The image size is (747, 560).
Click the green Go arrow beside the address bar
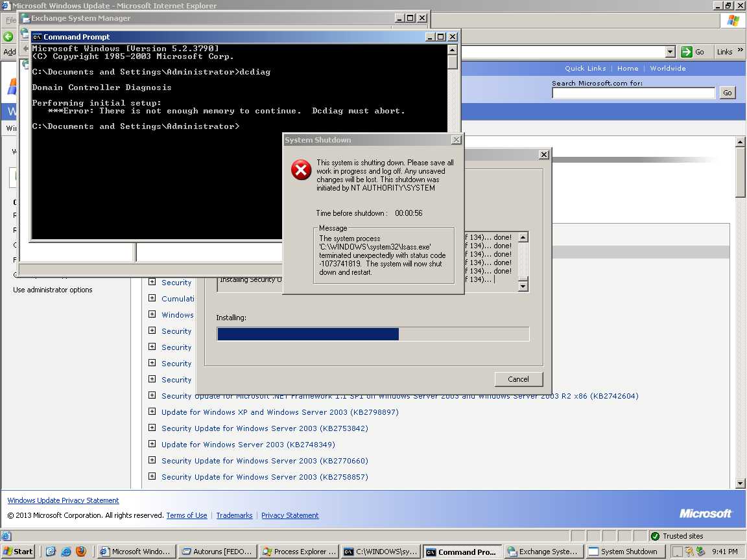click(x=687, y=52)
